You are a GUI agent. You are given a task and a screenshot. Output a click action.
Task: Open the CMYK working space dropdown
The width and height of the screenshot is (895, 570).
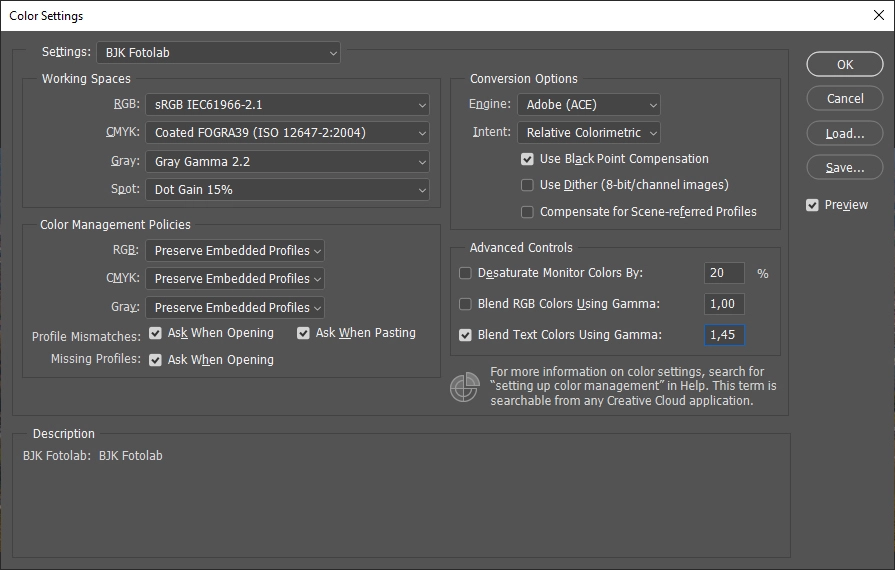287,132
